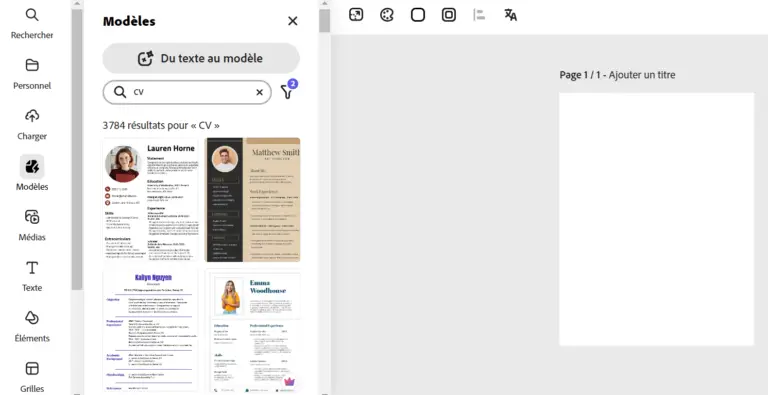Close the Modèles panel
Screen dimensions: 768x395
tap(292, 21)
